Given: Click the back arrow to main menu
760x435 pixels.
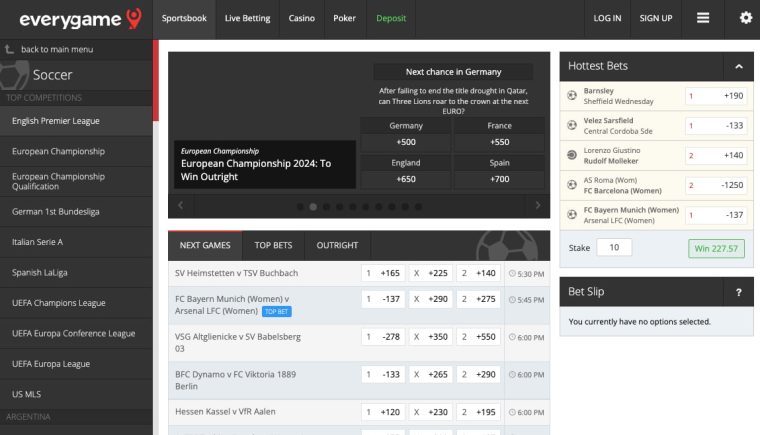Looking at the screenshot, I should tap(9, 49).
